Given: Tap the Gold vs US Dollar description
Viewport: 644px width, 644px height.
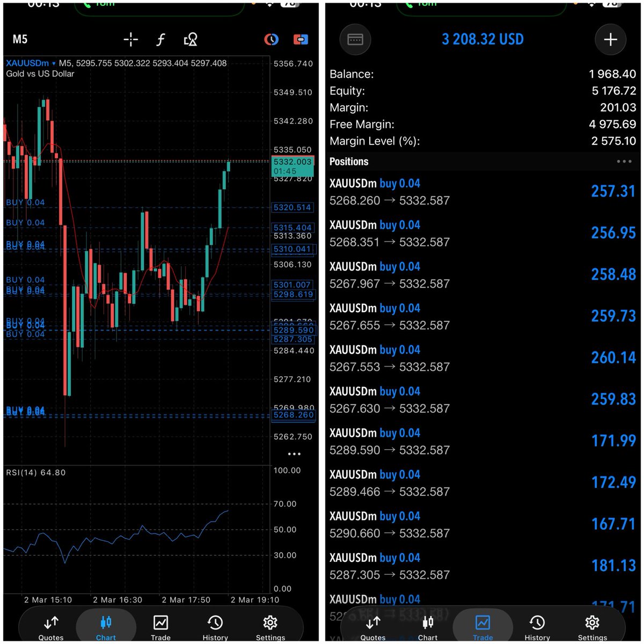Looking at the screenshot, I should (40, 74).
